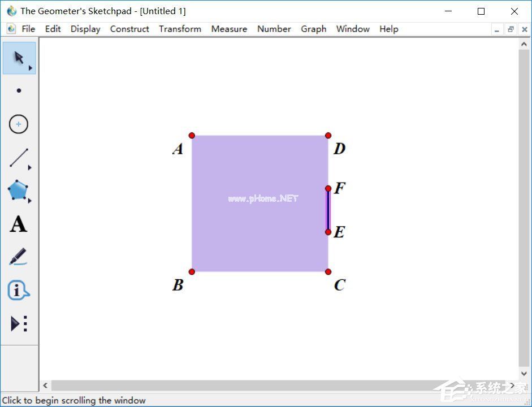Select the Information tool
Image resolution: width=532 pixels, height=407 pixels.
pyautogui.click(x=19, y=291)
